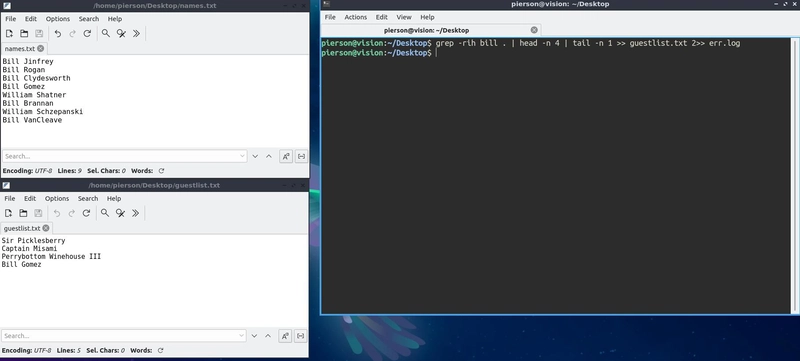800x361 pixels.
Task: Open File menu in names.txt window
Action: (x=11, y=19)
